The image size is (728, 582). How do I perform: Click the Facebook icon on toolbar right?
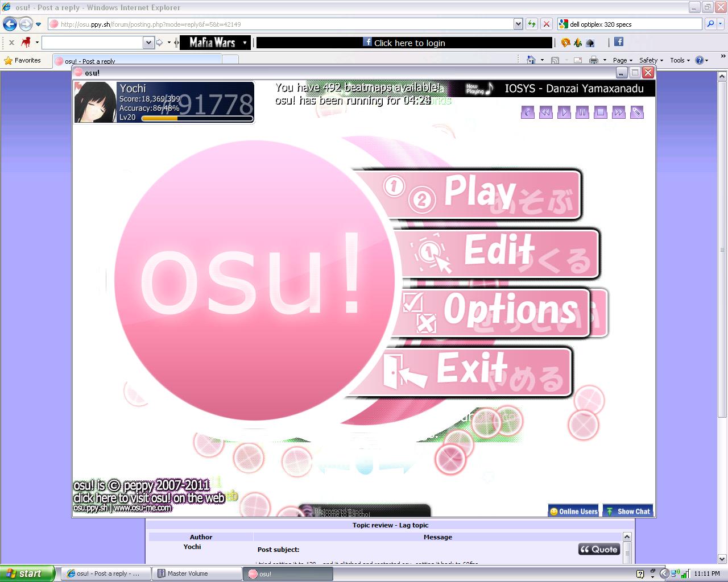click(x=619, y=42)
